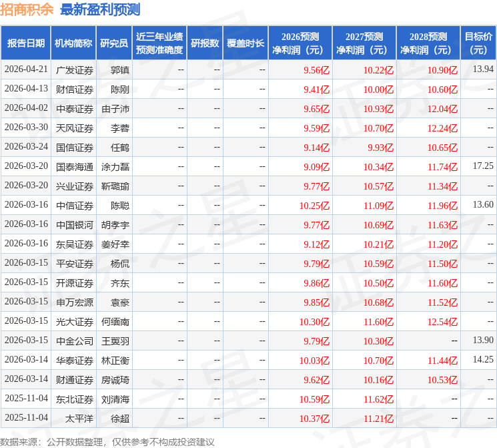The width and height of the screenshot is (497, 448).
Task: Click analyst name 房诚琦
Action: [115, 380]
